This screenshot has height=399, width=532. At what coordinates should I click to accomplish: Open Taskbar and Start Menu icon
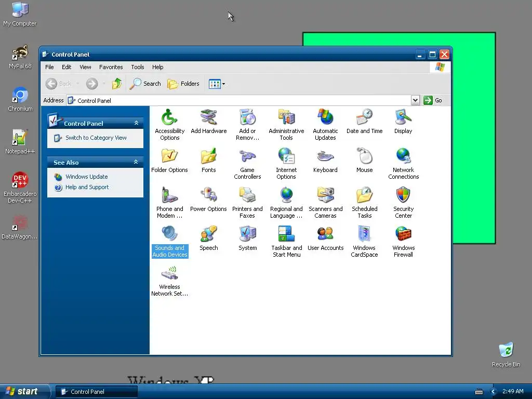click(x=286, y=242)
